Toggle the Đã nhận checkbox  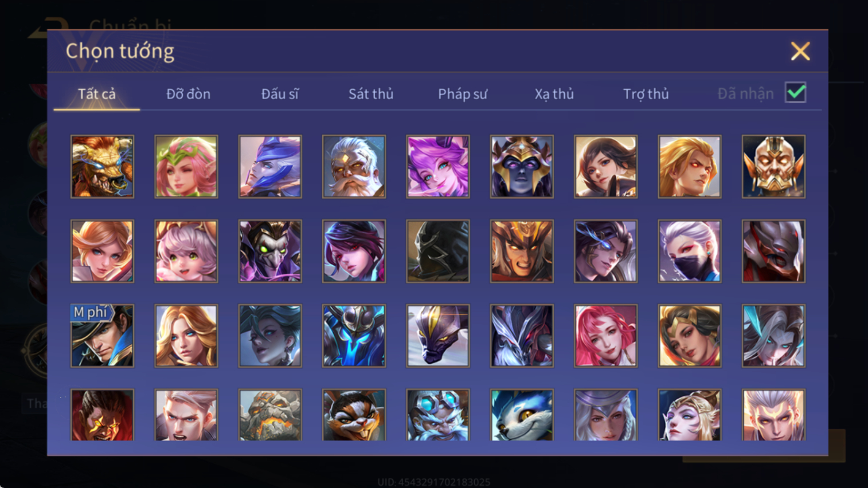(x=796, y=93)
